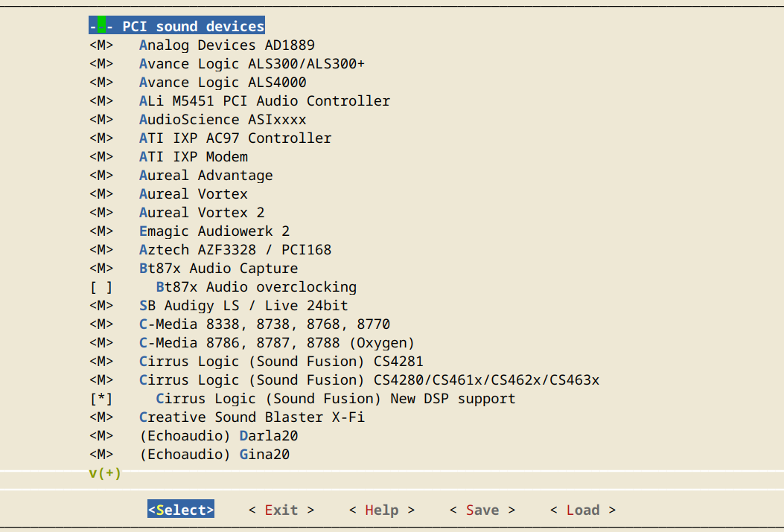Click Save at the bottom
This screenshot has width=784, height=532.
point(482,510)
